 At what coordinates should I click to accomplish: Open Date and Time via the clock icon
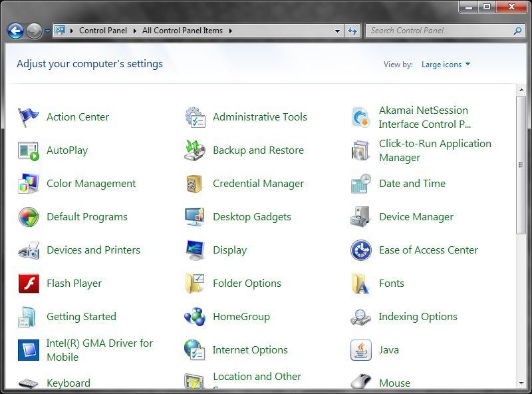coord(360,183)
